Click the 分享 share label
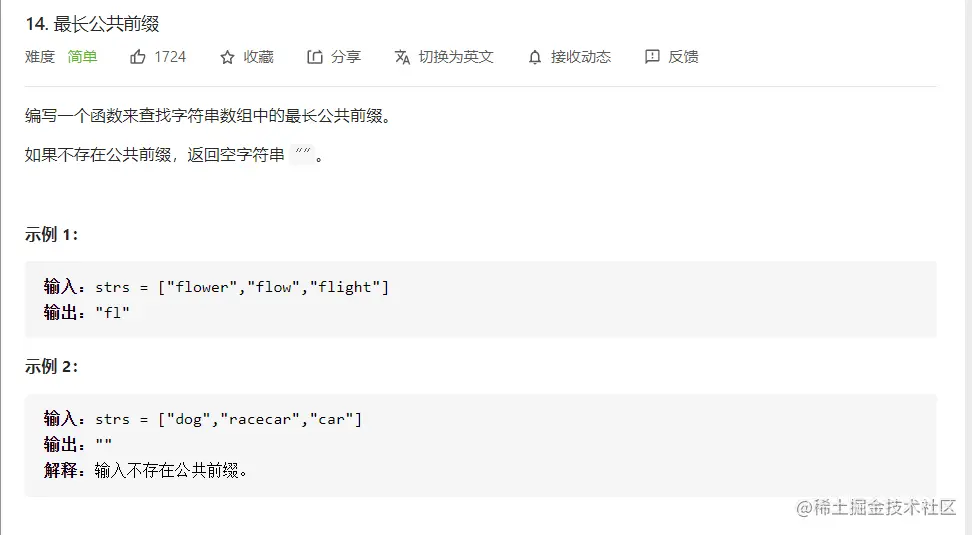Screen dimensions: 974x535 [x=346, y=57]
